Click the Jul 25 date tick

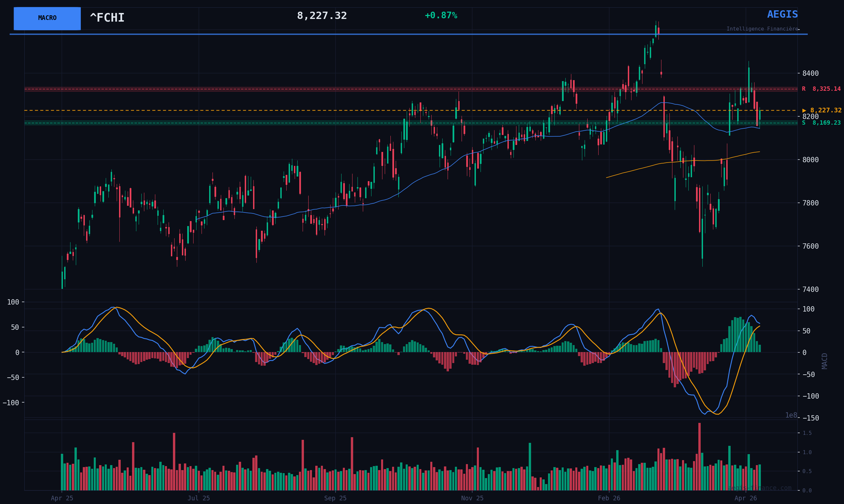[199, 498]
